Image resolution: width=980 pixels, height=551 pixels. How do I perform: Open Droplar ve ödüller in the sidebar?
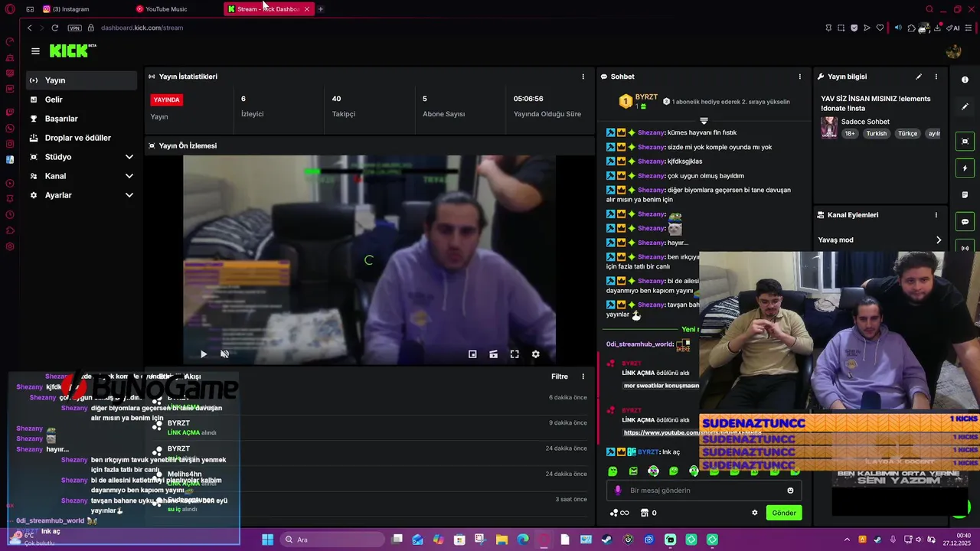(x=81, y=138)
